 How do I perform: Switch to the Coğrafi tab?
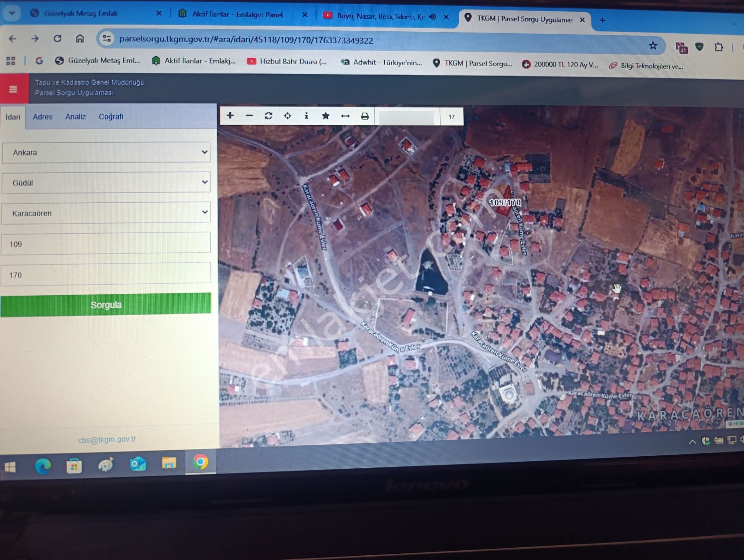pyautogui.click(x=111, y=117)
